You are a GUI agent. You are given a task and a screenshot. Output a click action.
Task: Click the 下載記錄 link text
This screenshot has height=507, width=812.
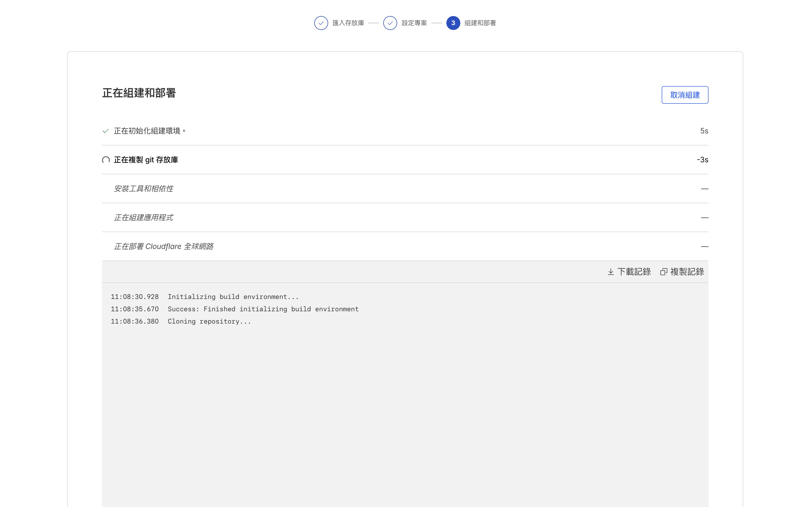(634, 272)
